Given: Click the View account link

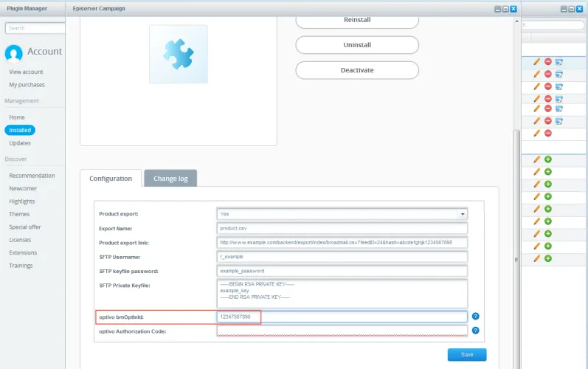Looking at the screenshot, I should (x=26, y=72).
